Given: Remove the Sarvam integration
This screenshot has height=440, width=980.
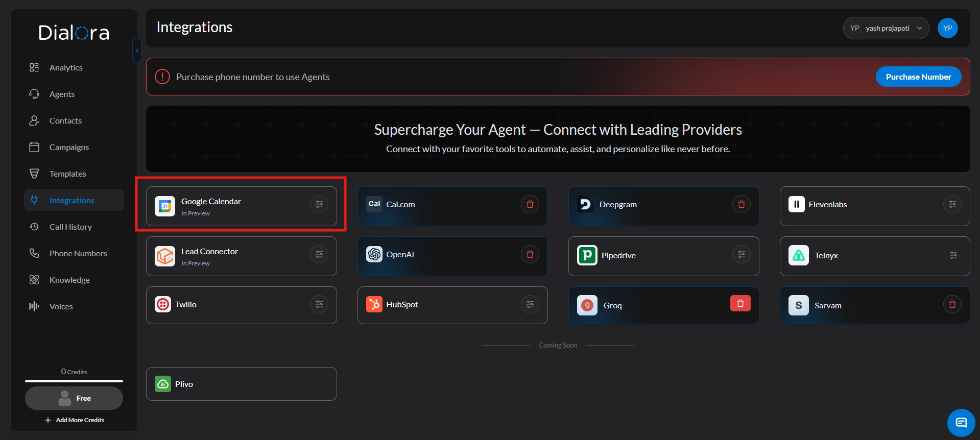Looking at the screenshot, I should [x=952, y=304].
